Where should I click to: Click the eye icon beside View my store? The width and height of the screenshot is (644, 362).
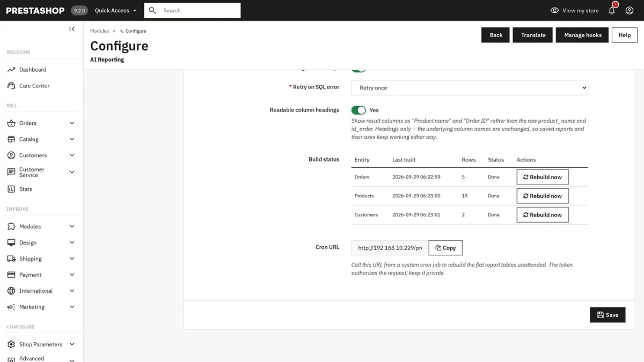(554, 10)
